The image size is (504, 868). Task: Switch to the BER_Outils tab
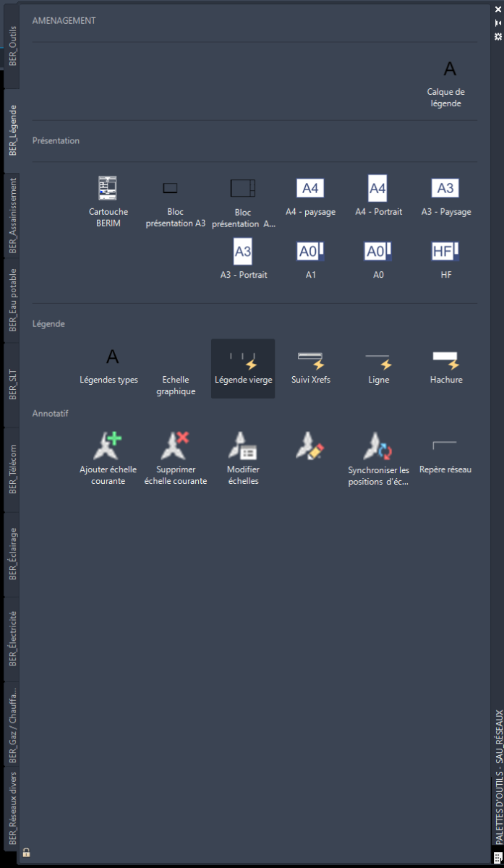[12, 46]
